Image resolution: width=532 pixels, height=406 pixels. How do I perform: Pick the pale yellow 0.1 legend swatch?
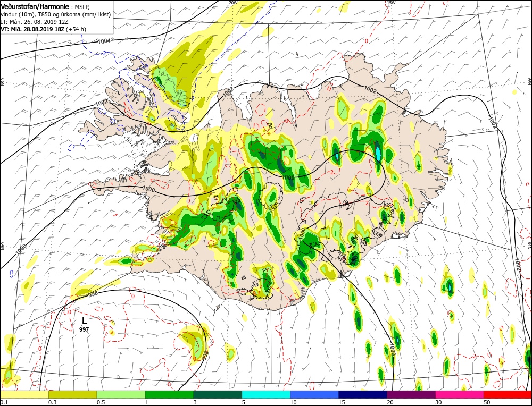pyautogui.click(x=24, y=394)
